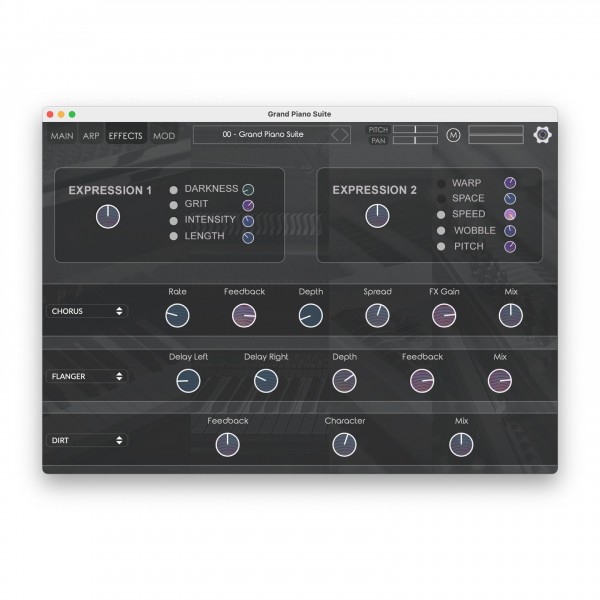Image resolution: width=600 pixels, height=600 pixels.
Task: Click the small GRIT amount knob
Action: click(x=248, y=205)
